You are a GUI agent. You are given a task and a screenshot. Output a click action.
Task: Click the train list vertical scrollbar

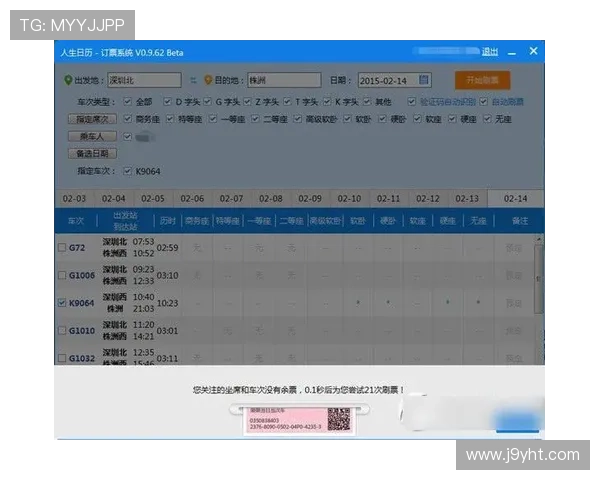(539, 279)
